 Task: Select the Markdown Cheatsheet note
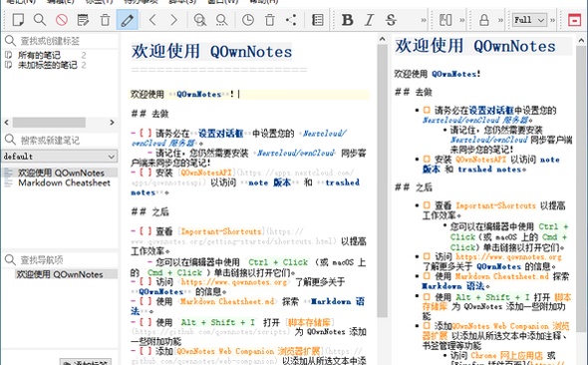tap(64, 183)
